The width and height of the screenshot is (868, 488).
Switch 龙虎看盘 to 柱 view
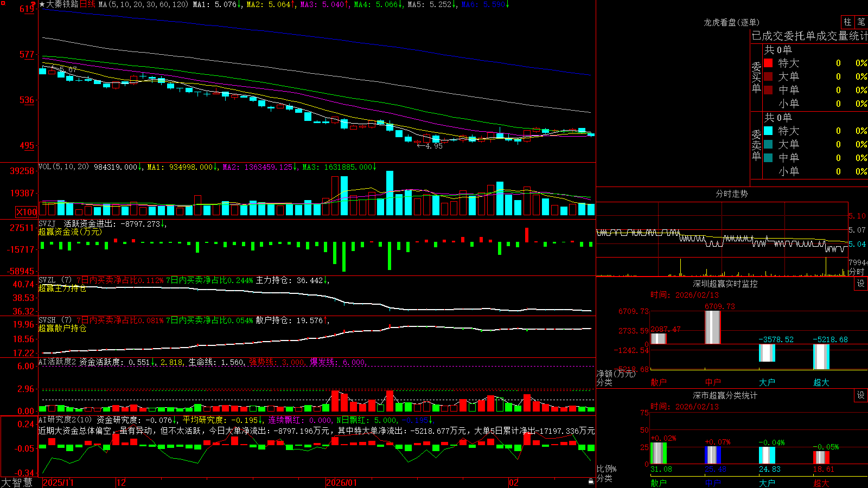[x=847, y=22]
